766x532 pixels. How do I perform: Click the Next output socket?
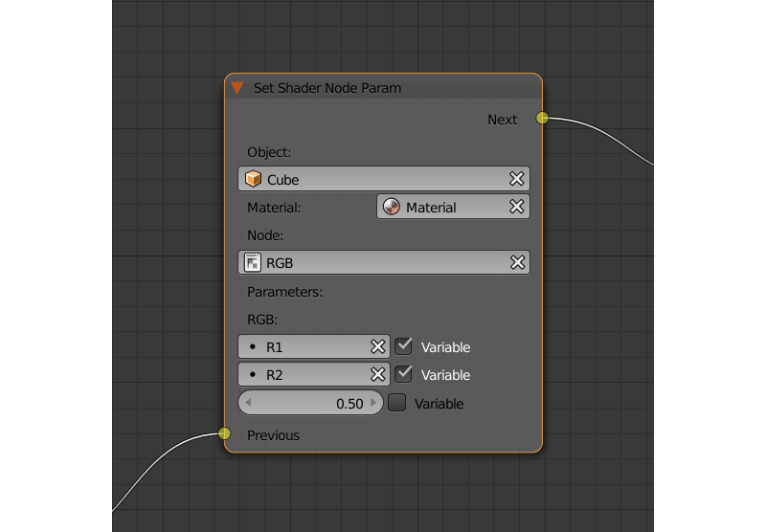pos(542,119)
